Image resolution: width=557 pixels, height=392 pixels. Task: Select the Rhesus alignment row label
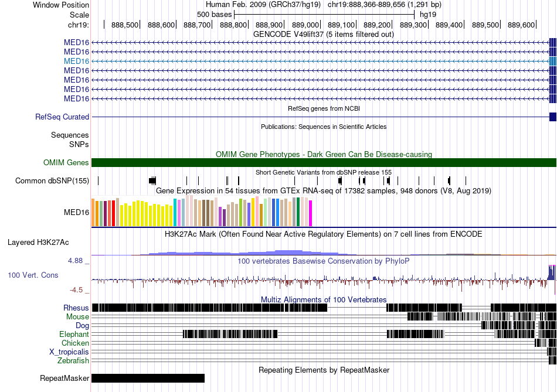76,308
